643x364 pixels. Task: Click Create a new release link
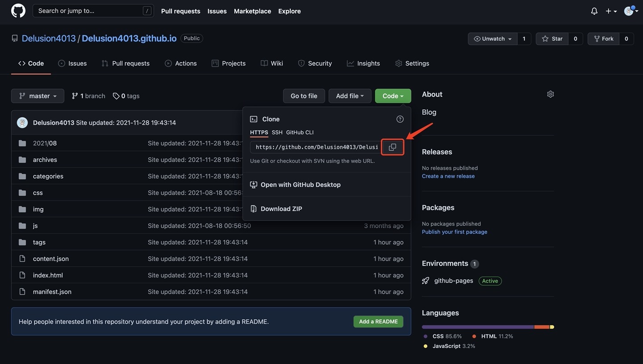[448, 176]
